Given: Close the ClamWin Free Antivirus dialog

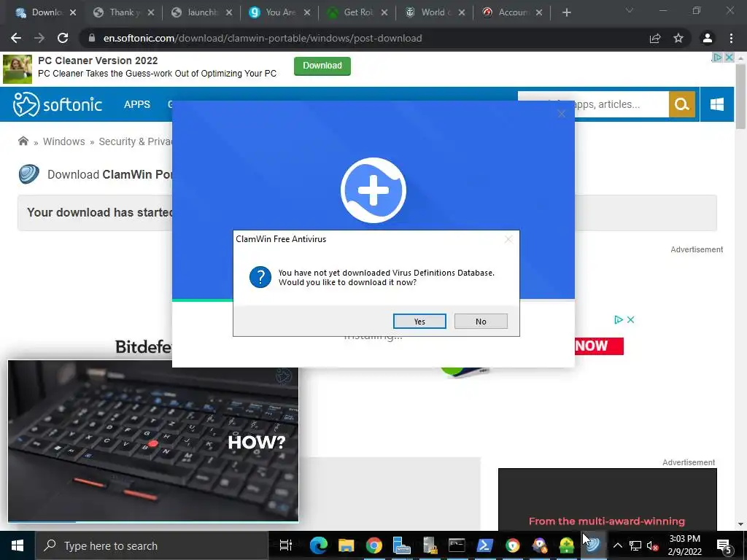Looking at the screenshot, I should (508, 239).
